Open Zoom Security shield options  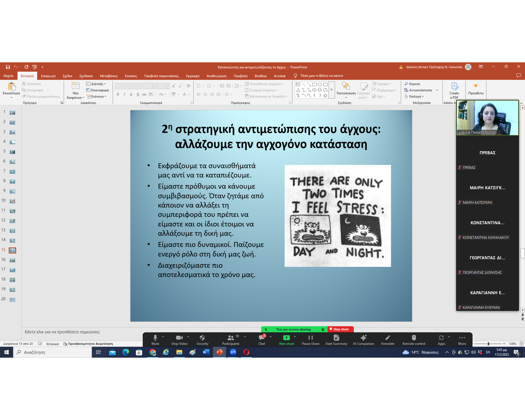click(x=202, y=338)
